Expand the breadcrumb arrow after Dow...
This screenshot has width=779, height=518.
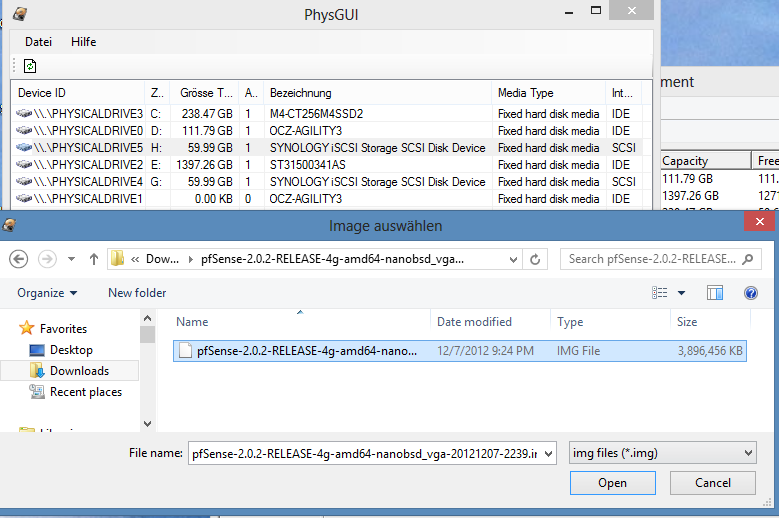[190, 259]
